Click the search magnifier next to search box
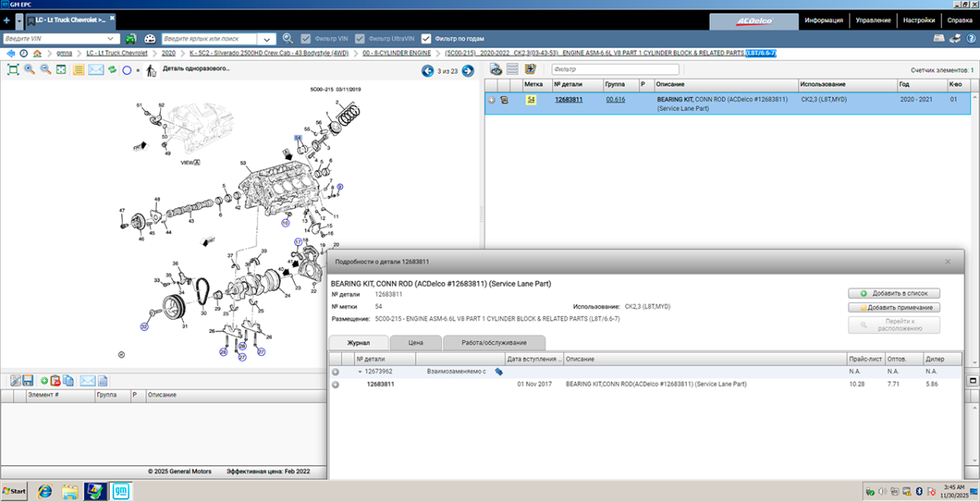The width and height of the screenshot is (980, 502). [287, 38]
